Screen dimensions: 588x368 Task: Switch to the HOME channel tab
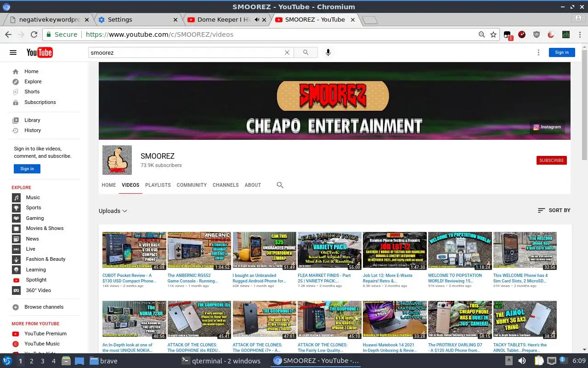[x=109, y=185]
